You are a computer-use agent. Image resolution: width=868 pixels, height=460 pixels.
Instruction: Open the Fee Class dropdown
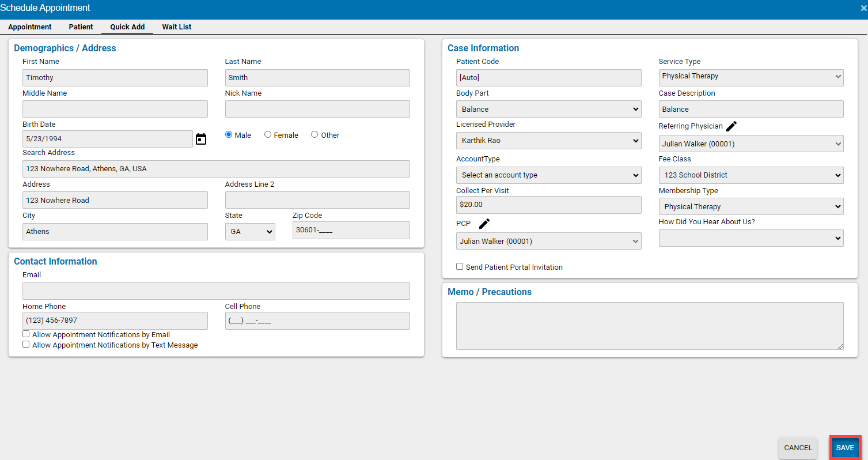pyautogui.click(x=751, y=175)
